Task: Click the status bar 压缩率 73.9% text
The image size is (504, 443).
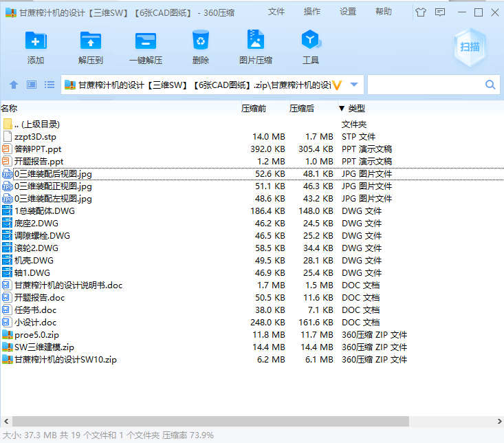Action: tap(188, 435)
